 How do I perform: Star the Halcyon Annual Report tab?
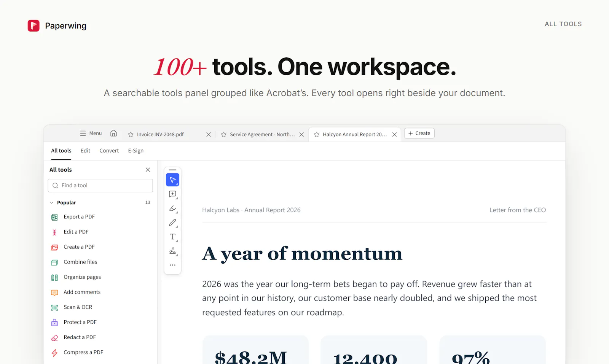[316, 134]
